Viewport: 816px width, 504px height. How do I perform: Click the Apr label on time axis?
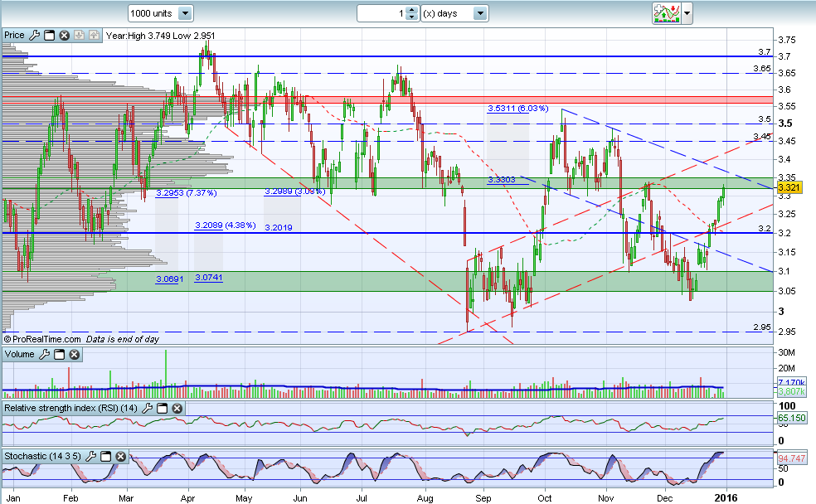click(x=187, y=498)
